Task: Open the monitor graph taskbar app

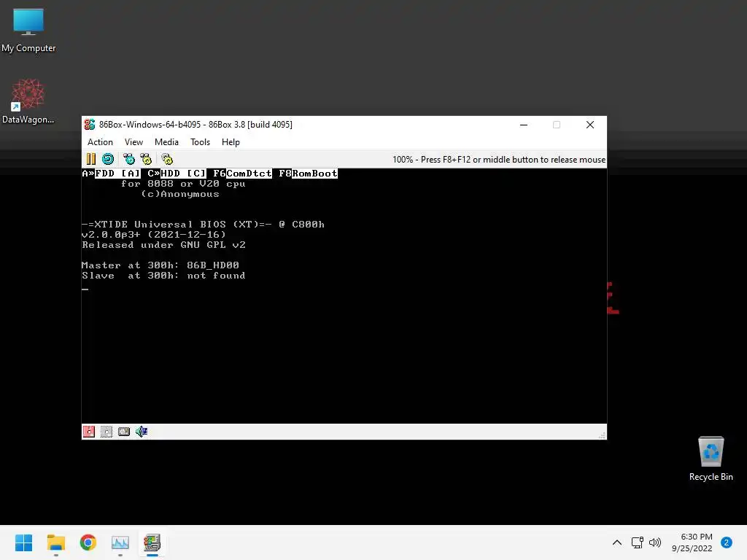Action: coord(120,542)
